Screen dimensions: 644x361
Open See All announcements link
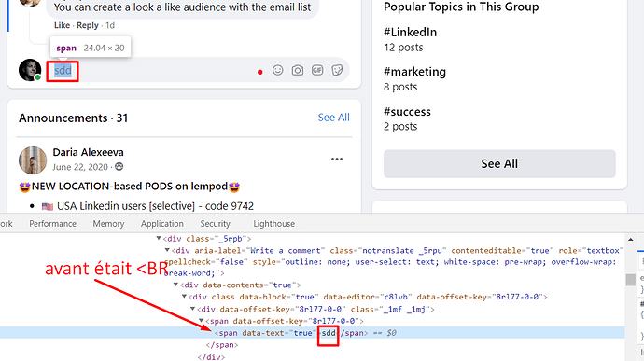click(x=333, y=118)
